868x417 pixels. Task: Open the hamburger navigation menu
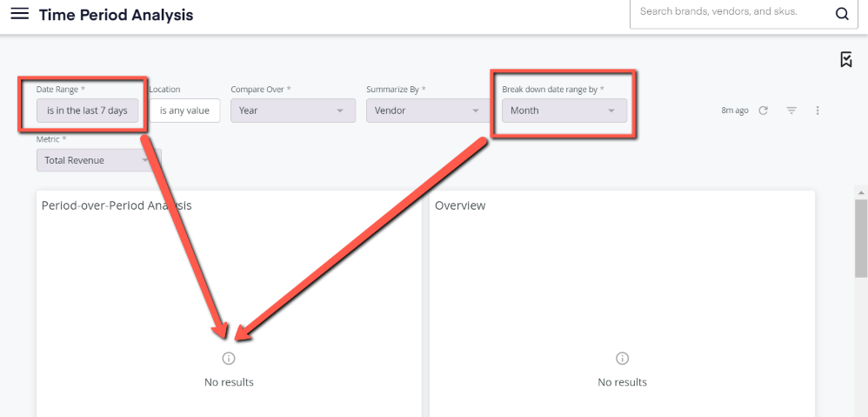[20, 14]
